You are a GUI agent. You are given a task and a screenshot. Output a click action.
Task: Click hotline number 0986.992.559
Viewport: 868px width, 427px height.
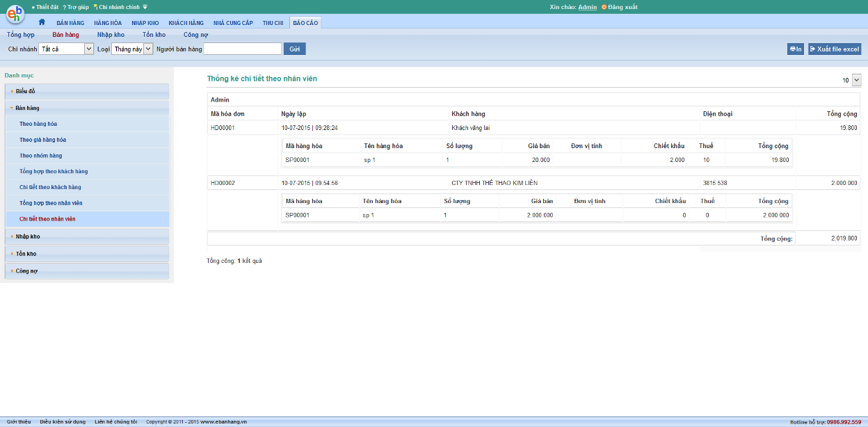point(844,422)
